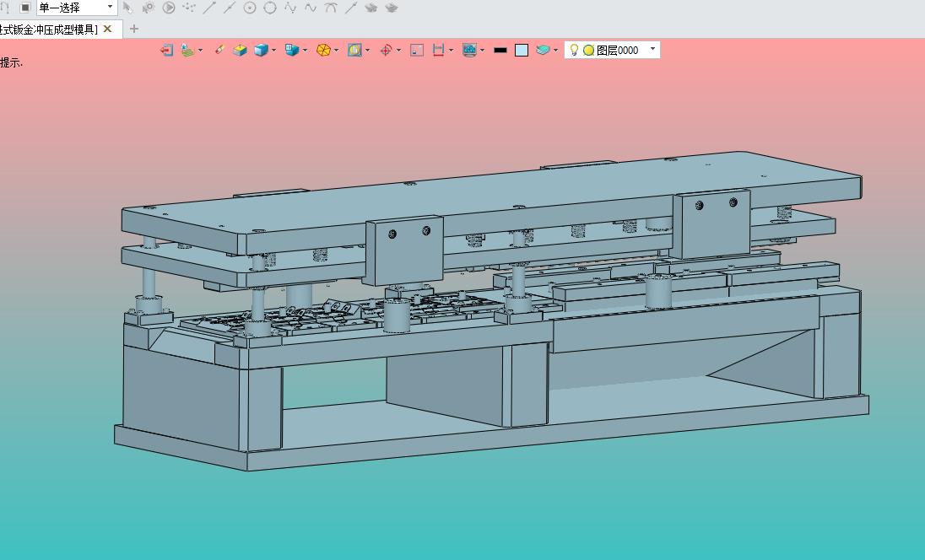The image size is (925, 560).
Task: Open the 单一选择 selection mode dropdown
Action: [77, 8]
